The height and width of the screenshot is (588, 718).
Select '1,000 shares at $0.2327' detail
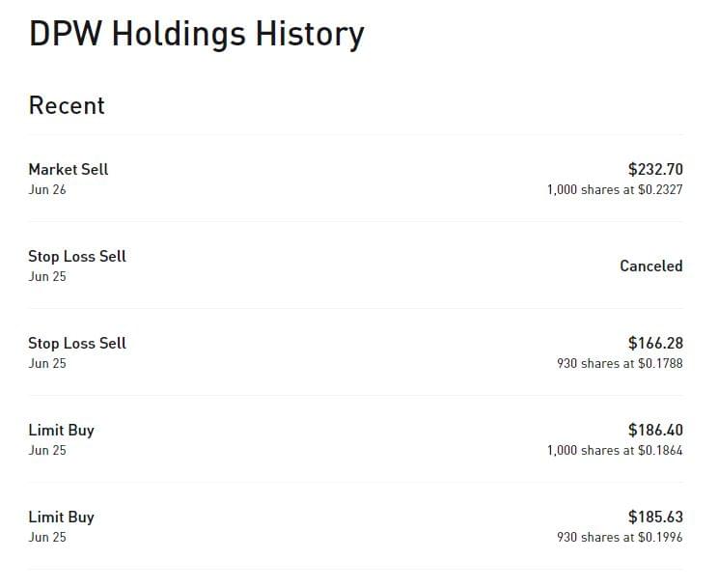[x=615, y=190]
